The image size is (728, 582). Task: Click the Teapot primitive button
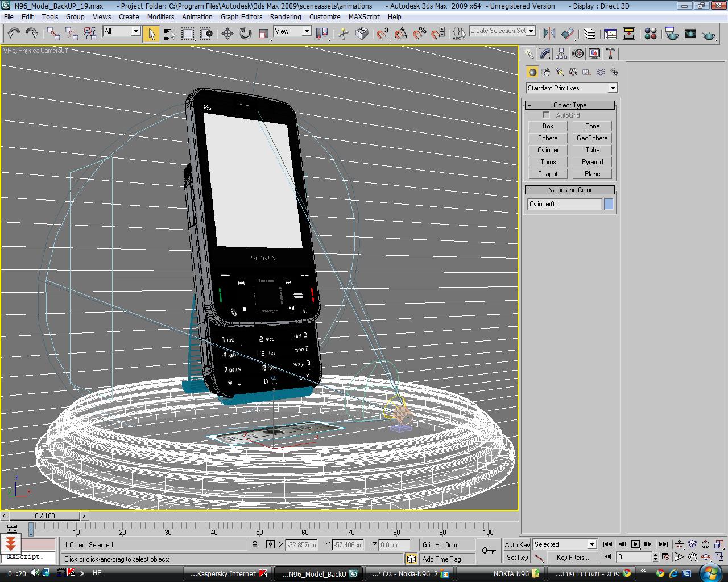point(548,174)
